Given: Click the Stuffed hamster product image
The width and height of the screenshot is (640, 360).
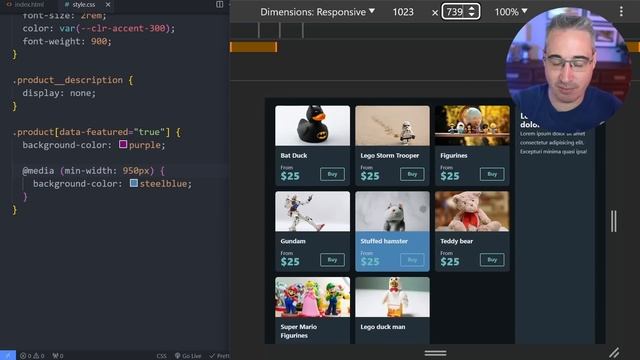Looking at the screenshot, I should 392,211.
